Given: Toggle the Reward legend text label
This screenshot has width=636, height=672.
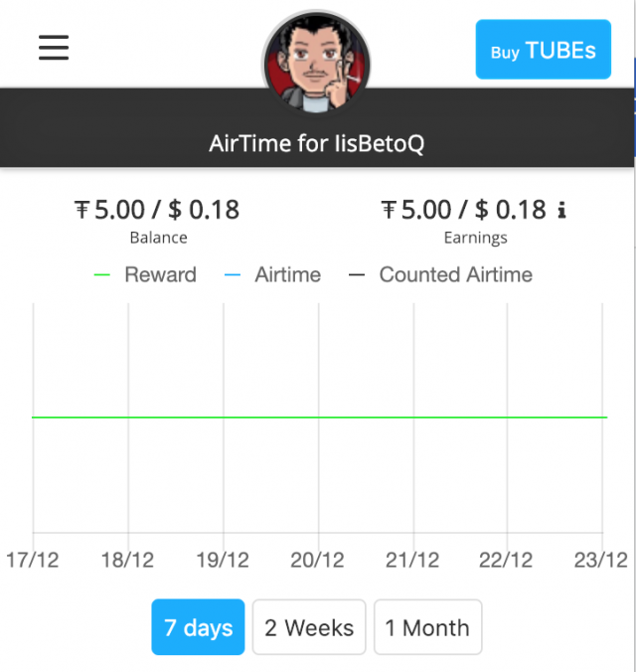Looking at the screenshot, I should (160, 275).
